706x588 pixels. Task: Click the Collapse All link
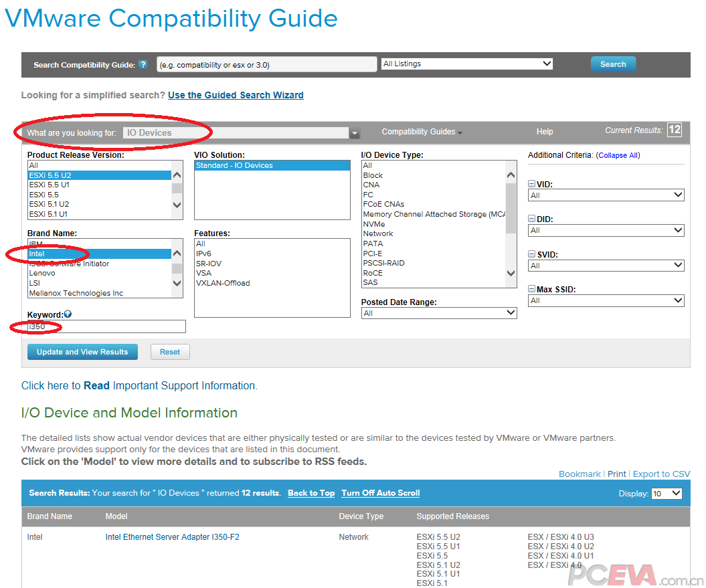point(618,155)
